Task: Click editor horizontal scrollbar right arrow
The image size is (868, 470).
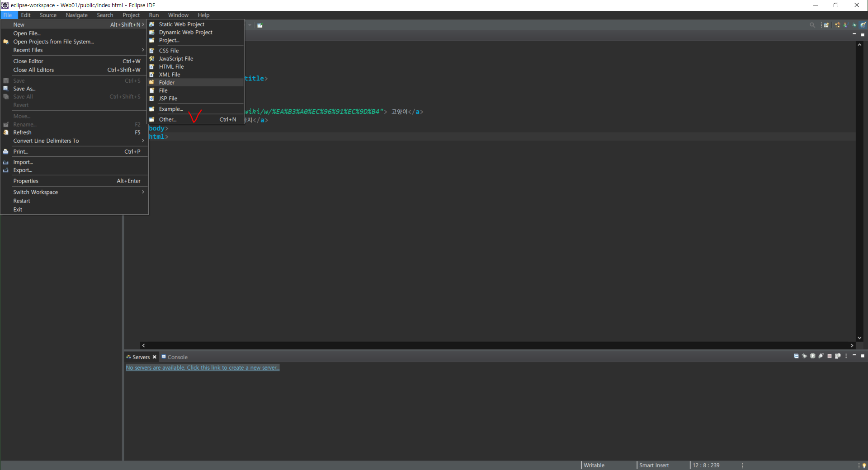Action: coord(852,345)
